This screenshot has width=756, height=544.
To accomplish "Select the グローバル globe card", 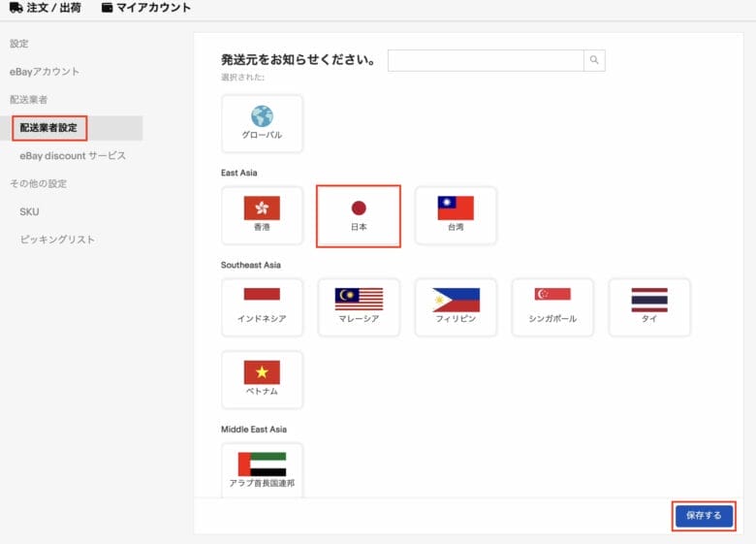I will pyautogui.click(x=262, y=123).
